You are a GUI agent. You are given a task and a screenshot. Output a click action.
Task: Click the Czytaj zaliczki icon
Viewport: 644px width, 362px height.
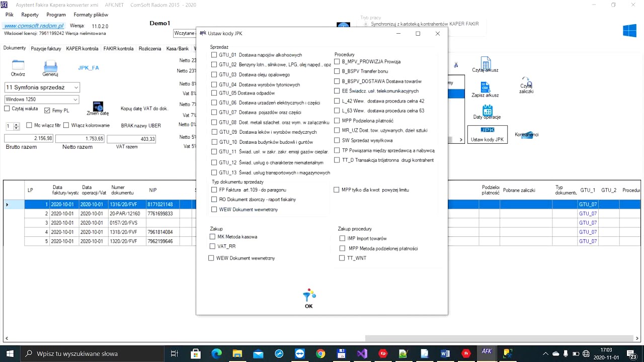pyautogui.click(x=526, y=81)
